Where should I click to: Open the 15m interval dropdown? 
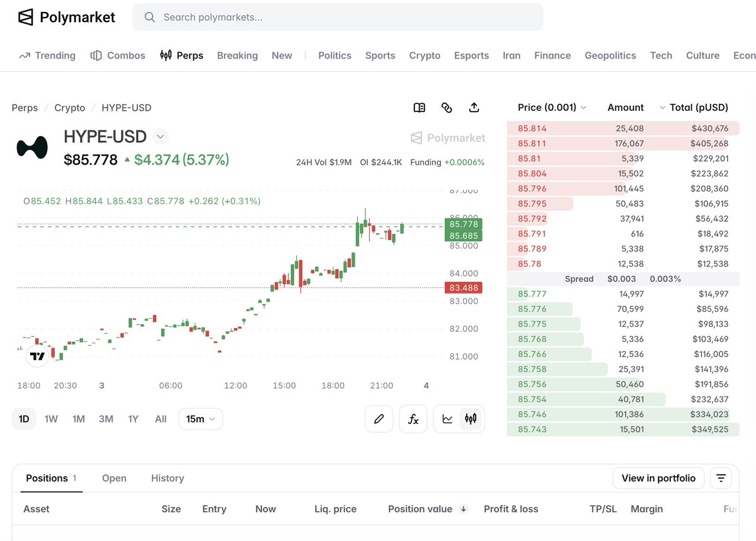click(200, 419)
